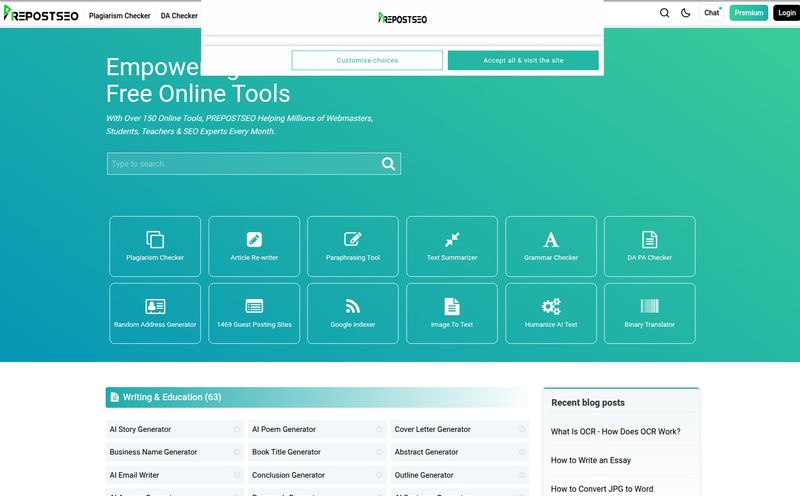
Task: Open the Image To Text card
Action: [x=452, y=313]
